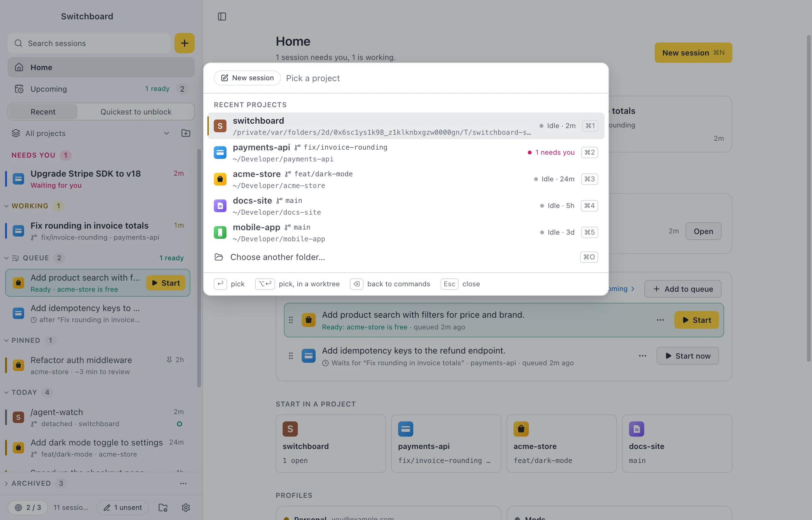Click the docs-site document icon in picker
812x520 pixels.
pos(220,206)
